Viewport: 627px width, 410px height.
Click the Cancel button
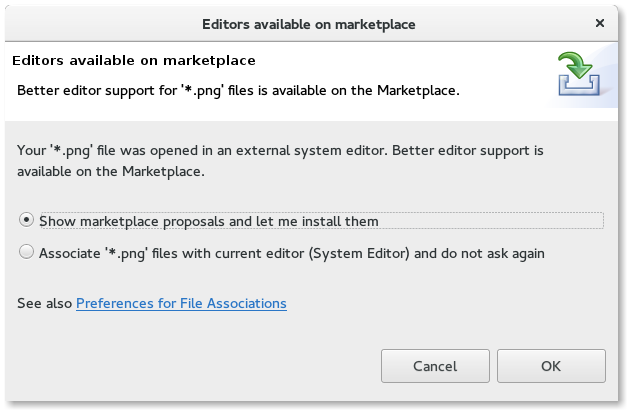[x=435, y=366]
